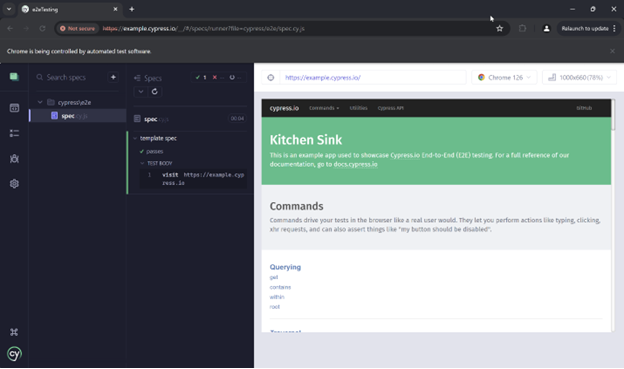624x369 pixels.
Task: Click the 00:04 duration badge
Action: coord(237,118)
